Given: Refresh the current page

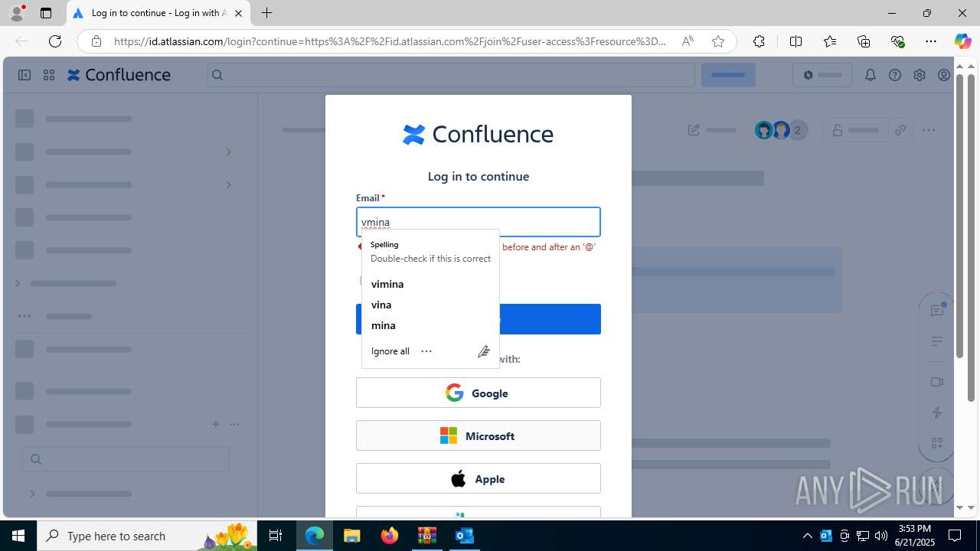Looking at the screenshot, I should (x=55, y=41).
